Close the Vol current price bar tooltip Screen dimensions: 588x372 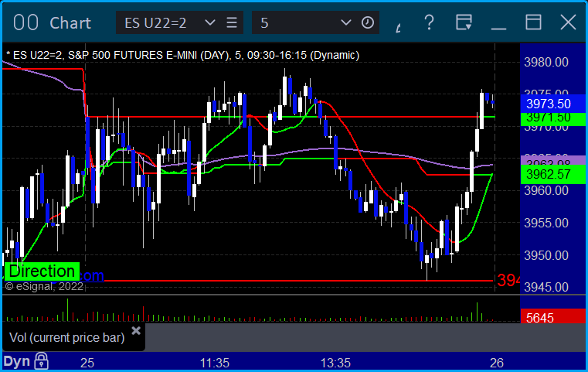[x=136, y=331]
